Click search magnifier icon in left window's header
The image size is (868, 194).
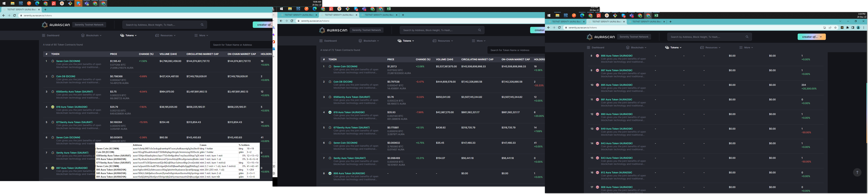point(202,25)
